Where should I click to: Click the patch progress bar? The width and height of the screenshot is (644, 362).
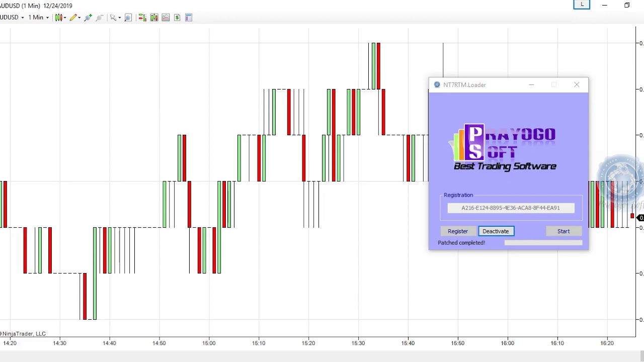pos(543,242)
